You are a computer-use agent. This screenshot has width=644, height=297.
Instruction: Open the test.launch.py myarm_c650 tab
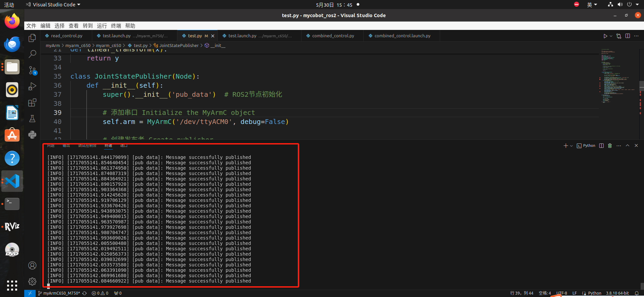[x=260, y=36]
